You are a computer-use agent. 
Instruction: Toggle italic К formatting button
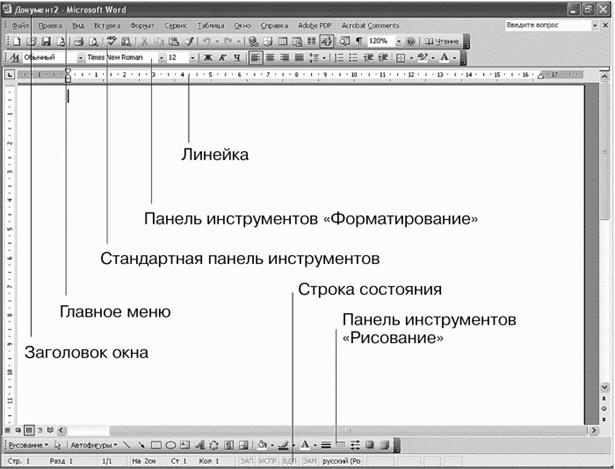point(222,58)
